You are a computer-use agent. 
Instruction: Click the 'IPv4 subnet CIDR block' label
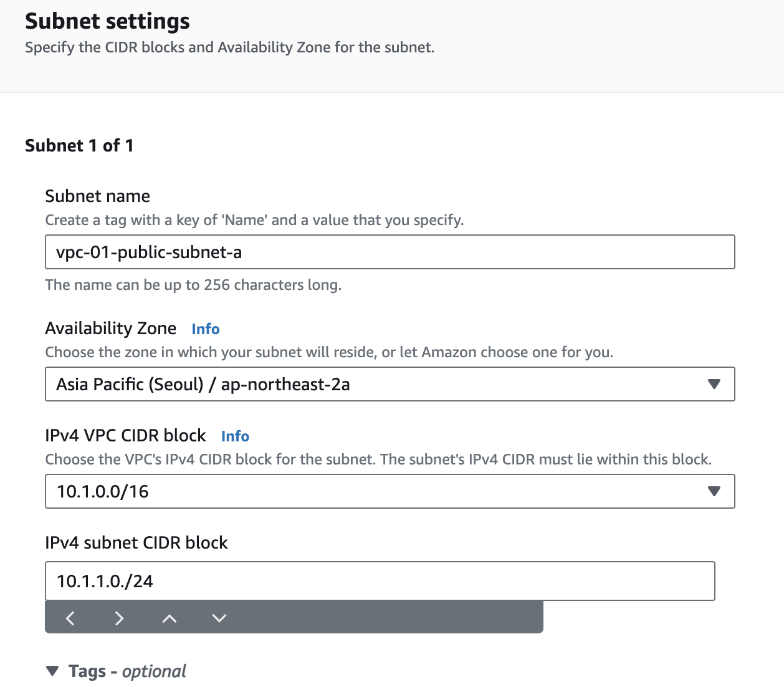tap(136, 543)
